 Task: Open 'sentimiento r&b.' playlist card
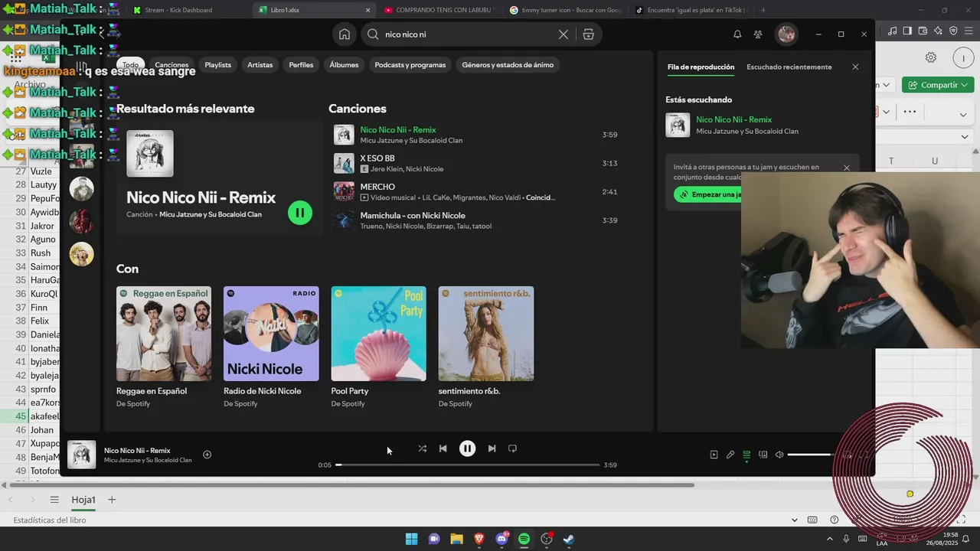click(x=485, y=347)
